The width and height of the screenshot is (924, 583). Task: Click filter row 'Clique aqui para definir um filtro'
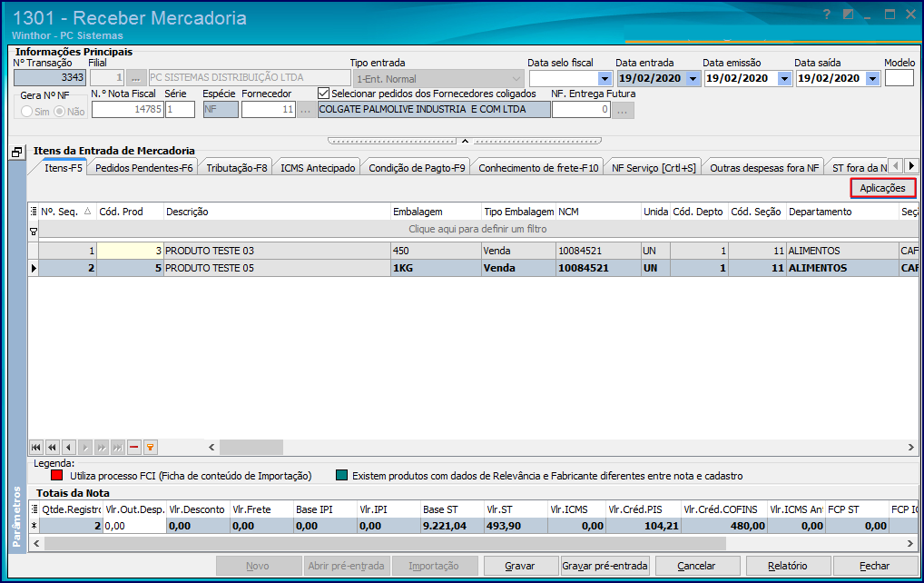(x=478, y=229)
